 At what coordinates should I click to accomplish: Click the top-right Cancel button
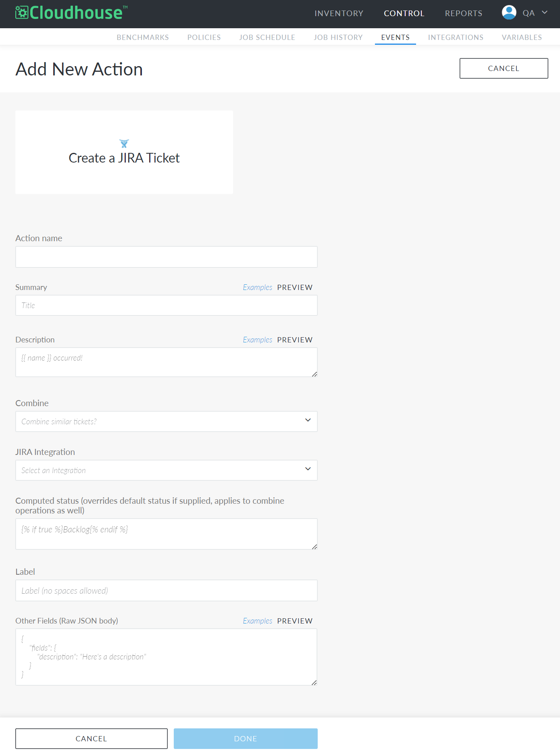[x=504, y=68]
